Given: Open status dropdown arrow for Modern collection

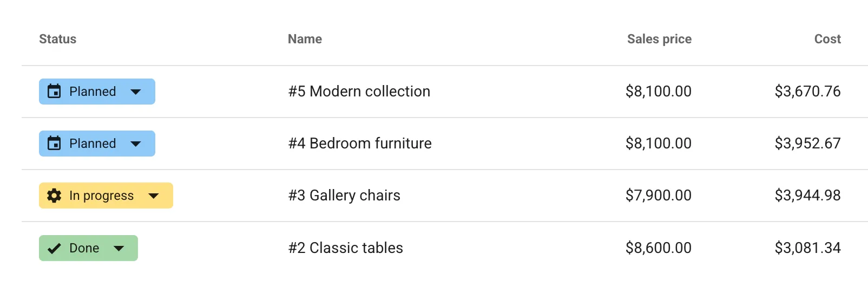Looking at the screenshot, I should [136, 92].
